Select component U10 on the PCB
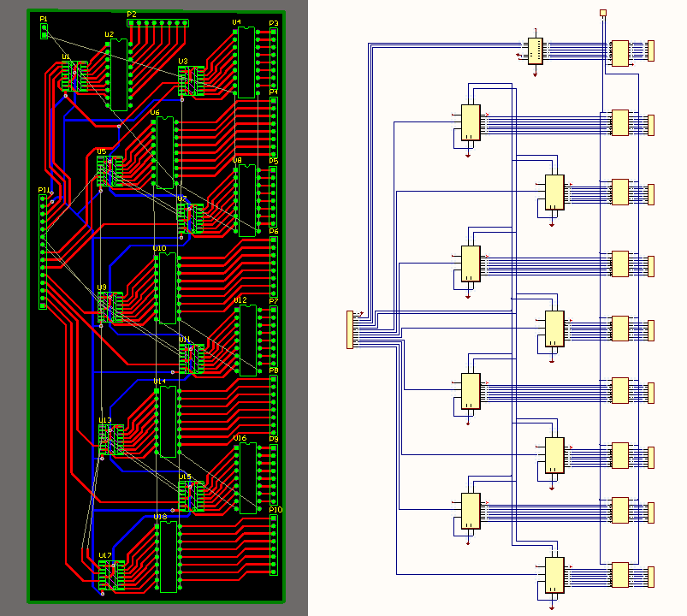The width and height of the screenshot is (687, 616). [166, 288]
